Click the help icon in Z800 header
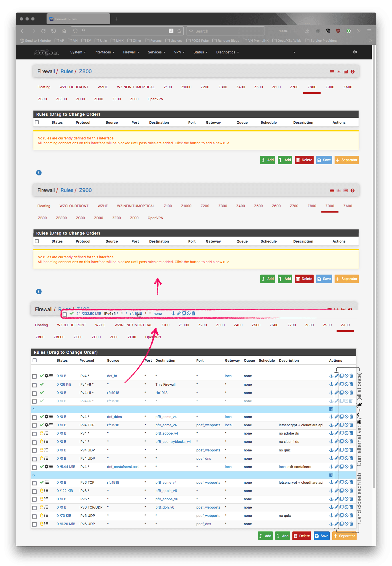 click(353, 72)
